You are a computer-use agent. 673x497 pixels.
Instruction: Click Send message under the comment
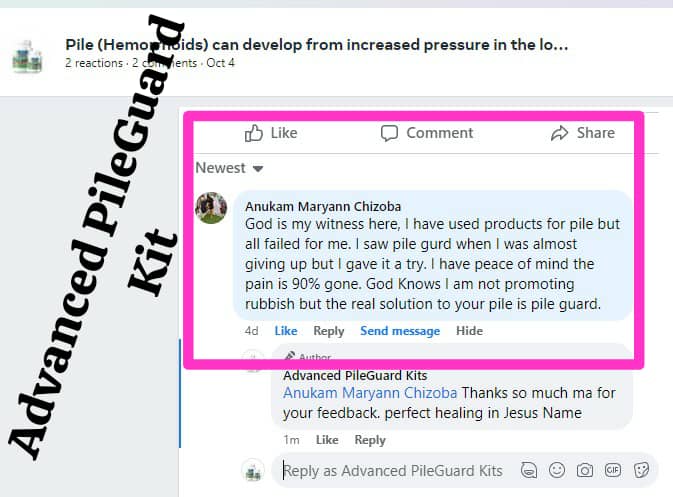point(400,331)
